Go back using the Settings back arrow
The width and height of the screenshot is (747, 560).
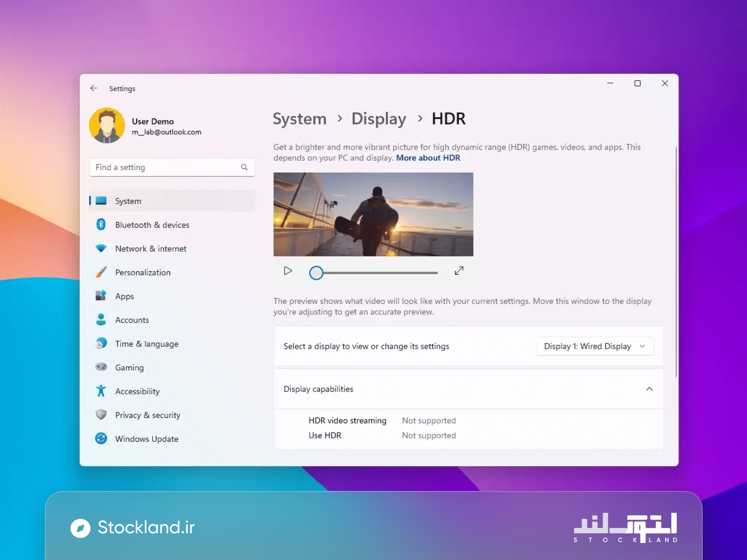click(x=94, y=88)
